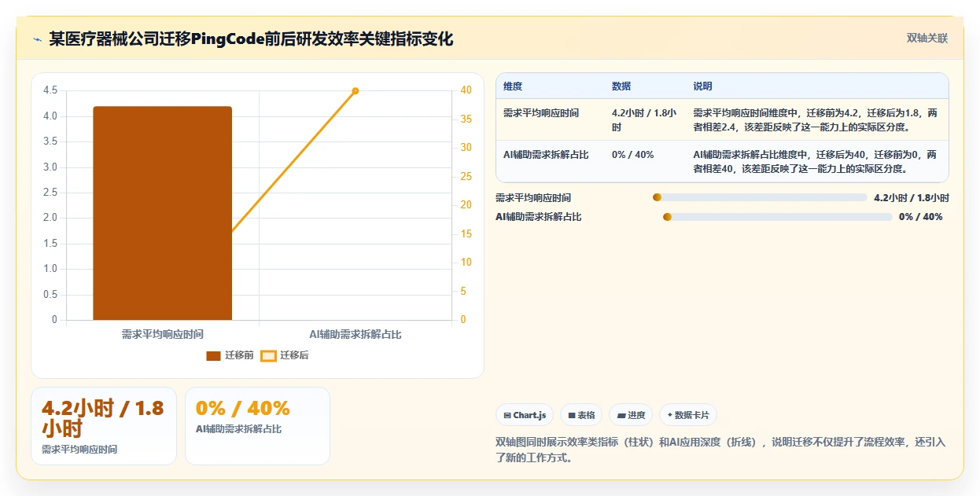Select the 进度 tag
980x496 pixels.
(x=631, y=415)
